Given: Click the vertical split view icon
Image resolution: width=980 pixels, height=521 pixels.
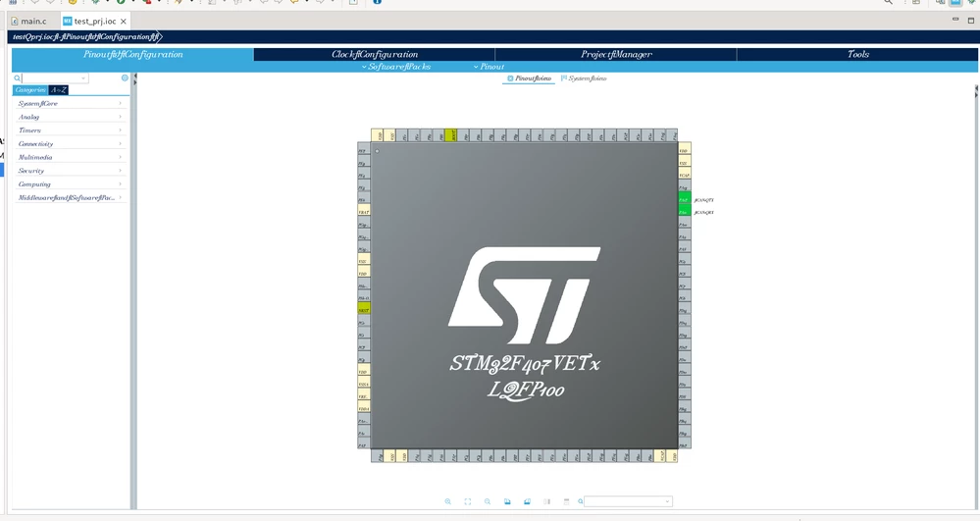Looking at the screenshot, I should tap(546, 501).
